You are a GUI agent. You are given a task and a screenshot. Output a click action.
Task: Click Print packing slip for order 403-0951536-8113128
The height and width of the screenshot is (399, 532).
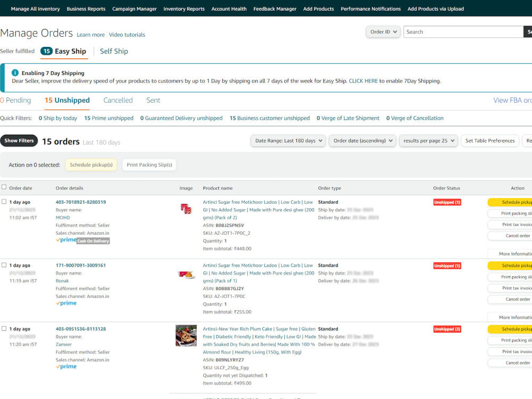(x=510, y=340)
